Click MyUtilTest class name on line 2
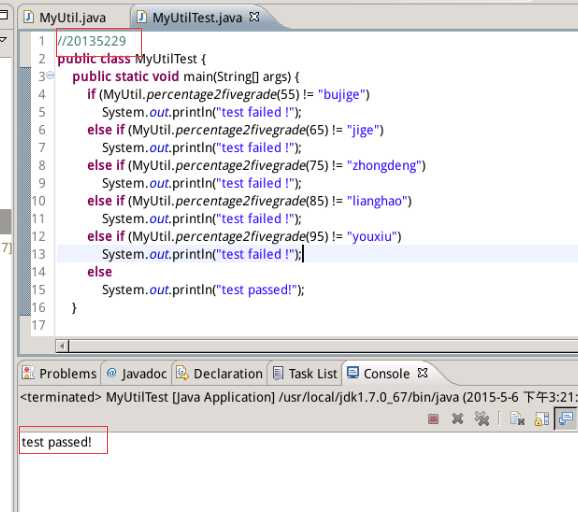The image size is (578, 512). click(x=166, y=59)
